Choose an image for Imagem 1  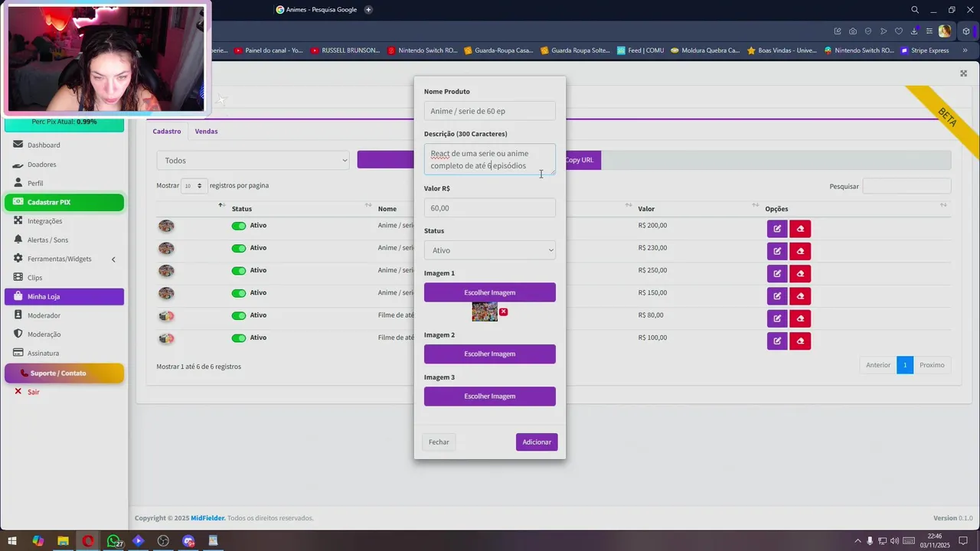490,292
